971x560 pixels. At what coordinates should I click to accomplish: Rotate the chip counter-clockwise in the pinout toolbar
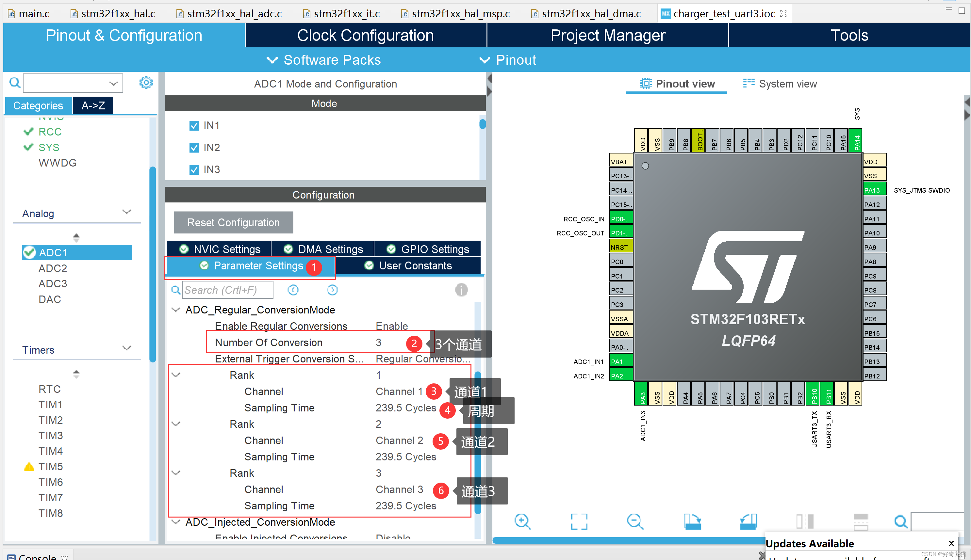tap(748, 522)
